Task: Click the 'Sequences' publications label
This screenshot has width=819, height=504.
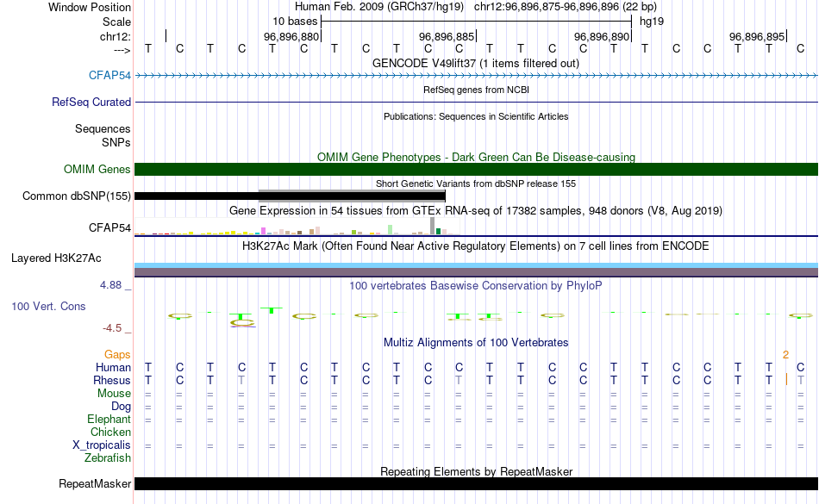Action: click(103, 128)
